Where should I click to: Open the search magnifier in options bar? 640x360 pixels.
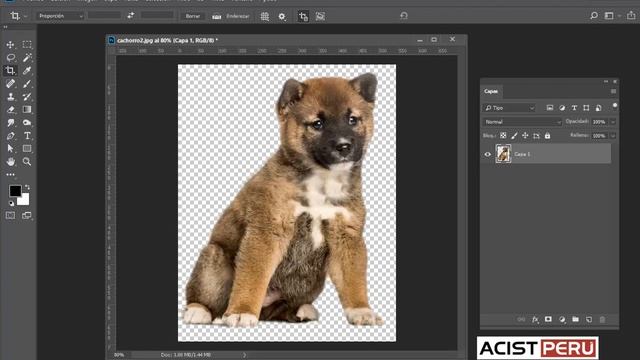coord(594,16)
